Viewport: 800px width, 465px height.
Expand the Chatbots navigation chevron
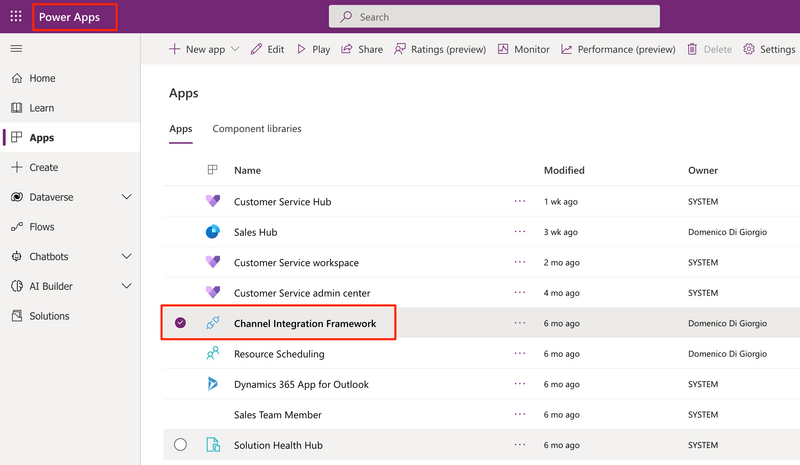tap(127, 256)
